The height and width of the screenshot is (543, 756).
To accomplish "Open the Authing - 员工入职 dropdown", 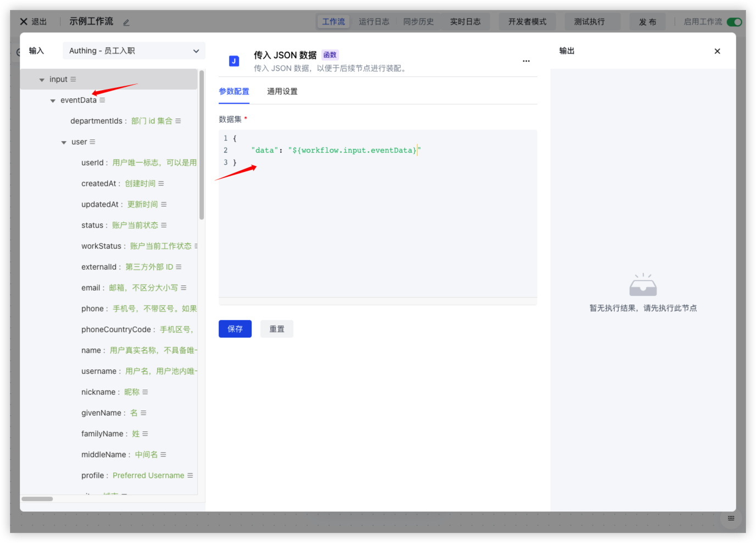I will 134,51.
